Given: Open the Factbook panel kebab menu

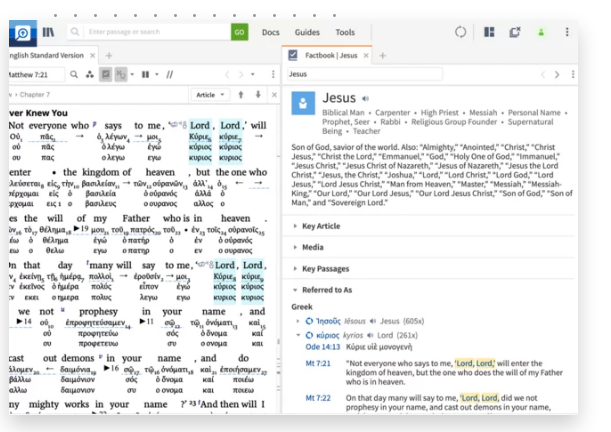Looking at the screenshot, I should point(573,74).
